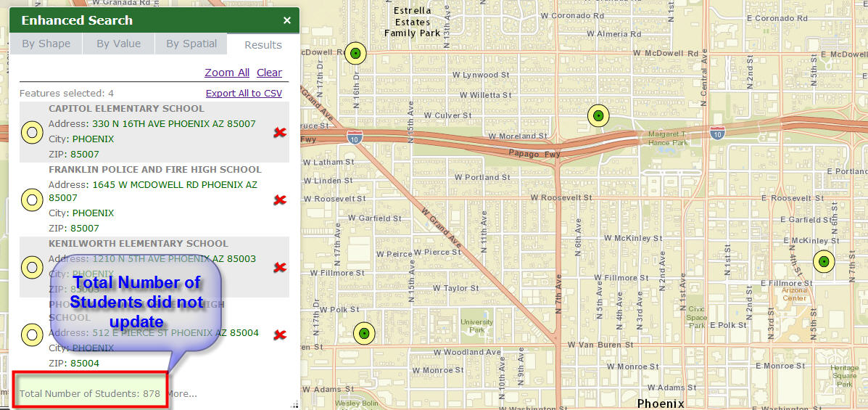Screen dimensions: 868x410
Task: Open the By Spatial tab
Action: [191, 44]
